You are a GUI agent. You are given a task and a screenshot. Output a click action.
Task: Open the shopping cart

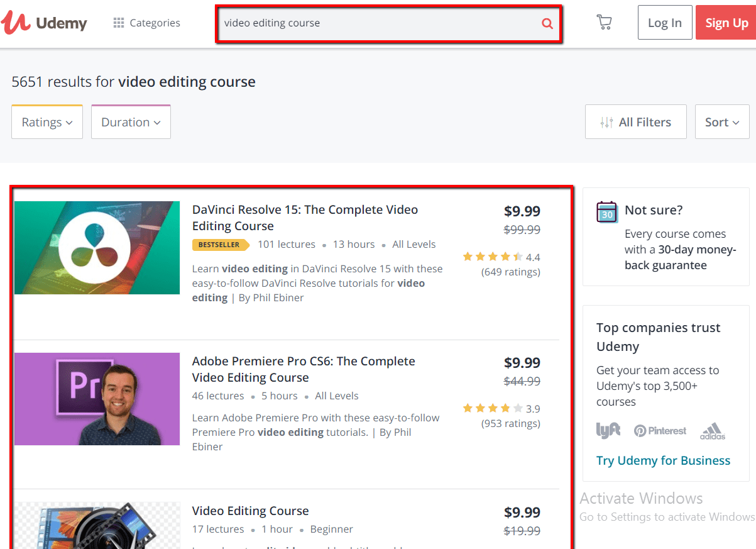604,23
